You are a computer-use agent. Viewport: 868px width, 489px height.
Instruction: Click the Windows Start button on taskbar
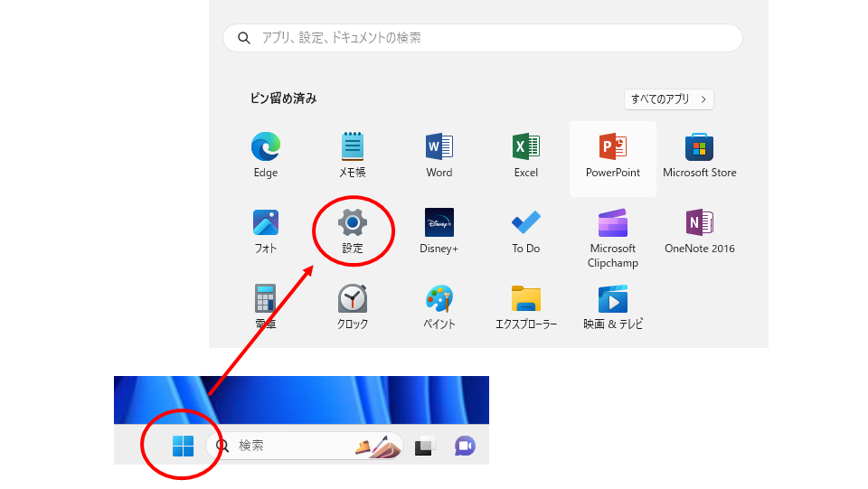pos(184,446)
